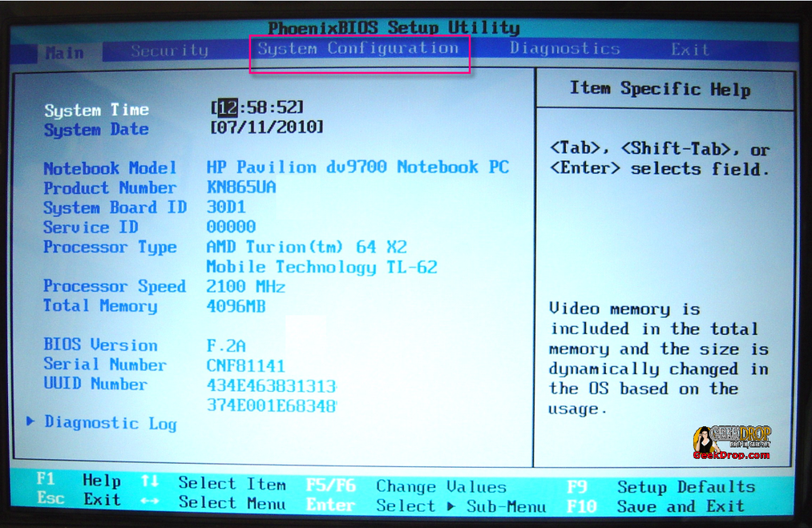Click the F9 Setup Defaults option

[661, 487]
